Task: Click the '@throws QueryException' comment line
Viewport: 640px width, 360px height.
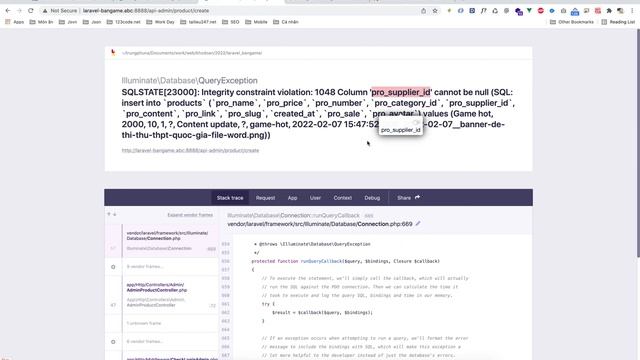Action: point(312,244)
